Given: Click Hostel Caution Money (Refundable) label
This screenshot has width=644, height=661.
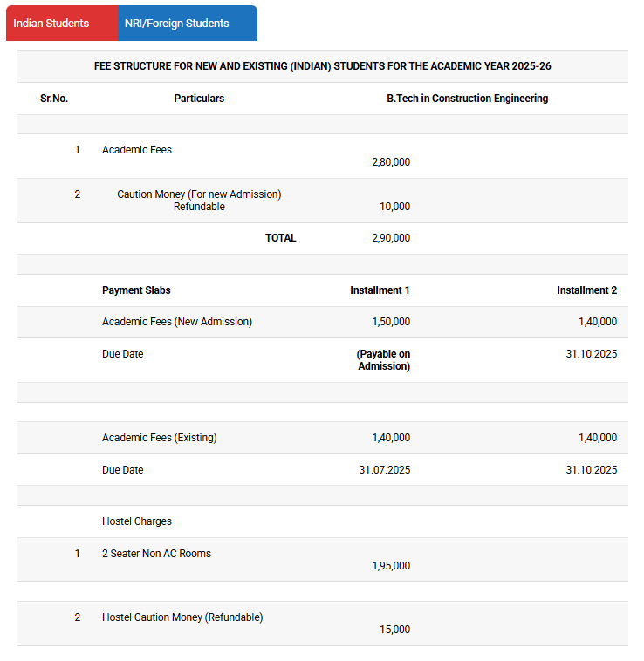Looking at the screenshot, I should (182, 617).
